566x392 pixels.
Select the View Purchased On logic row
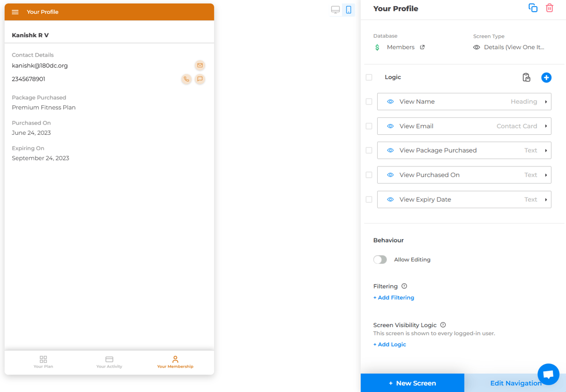tap(464, 175)
